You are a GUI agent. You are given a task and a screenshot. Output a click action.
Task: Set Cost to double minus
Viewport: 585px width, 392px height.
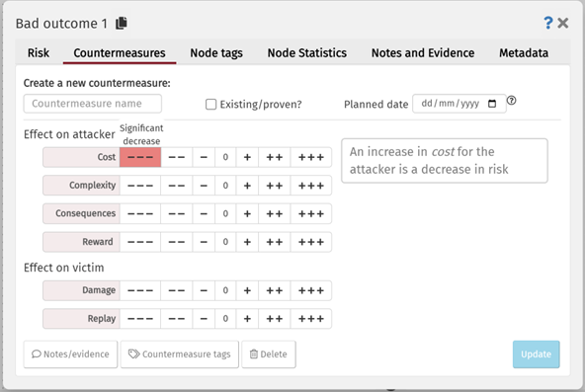(x=177, y=157)
